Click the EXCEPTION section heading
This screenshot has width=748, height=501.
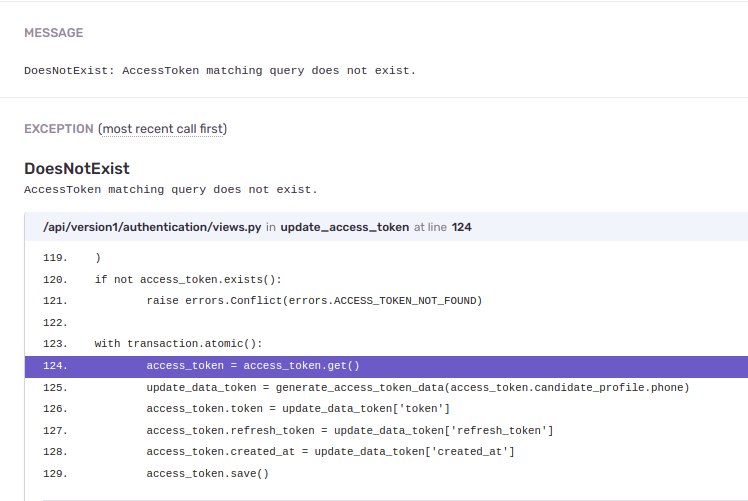tap(59, 129)
